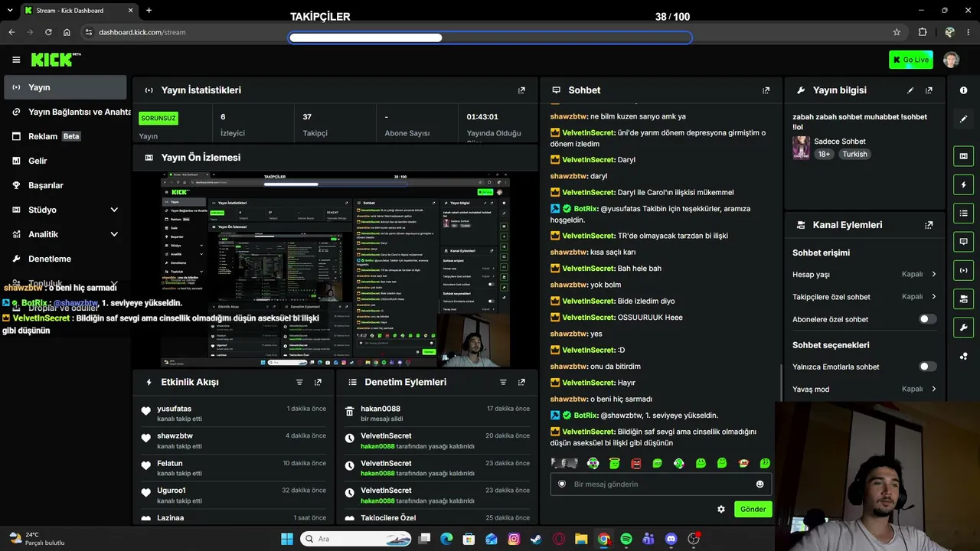Click shawzbtw in Etkinlik Akışı list
980x551 pixels.
(x=175, y=435)
